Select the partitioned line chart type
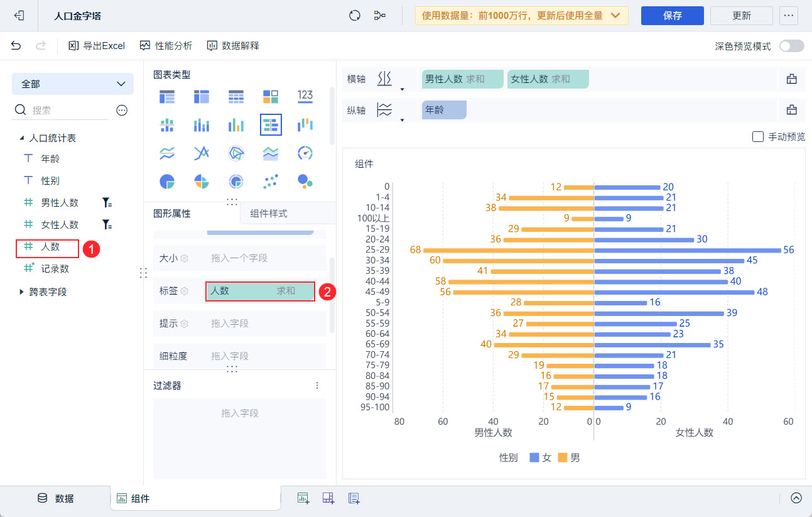Viewport: 812px width, 517px height. (x=167, y=153)
